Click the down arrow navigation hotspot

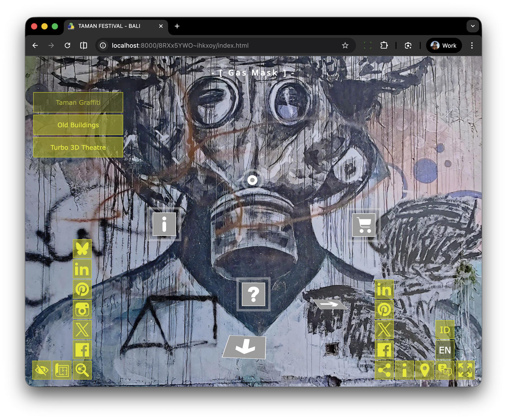[x=245, y=347]
